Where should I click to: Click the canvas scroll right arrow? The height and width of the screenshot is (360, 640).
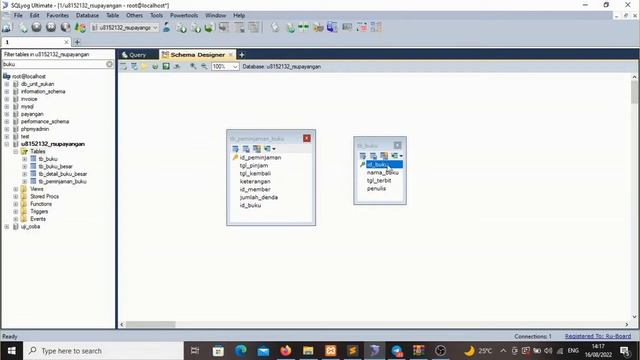click(627, 324)
